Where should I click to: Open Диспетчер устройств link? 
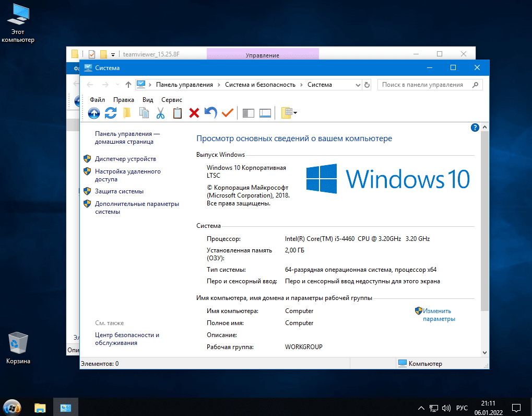(125, 159)
